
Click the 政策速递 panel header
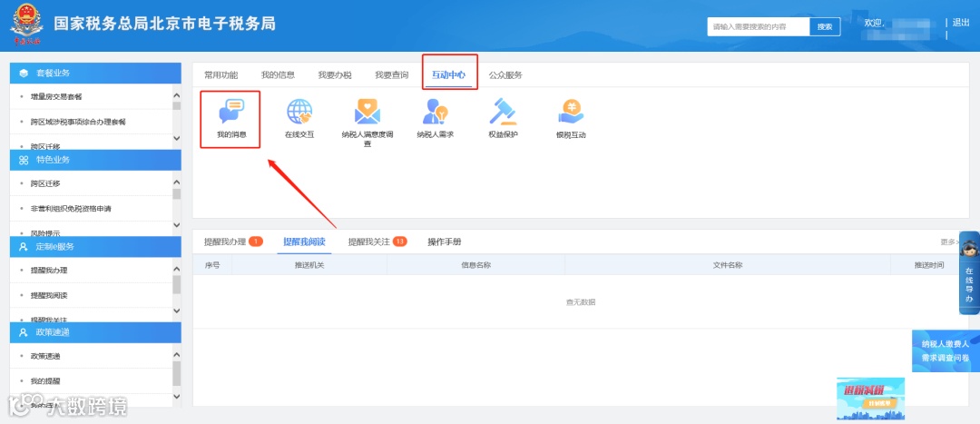(95, 332)
